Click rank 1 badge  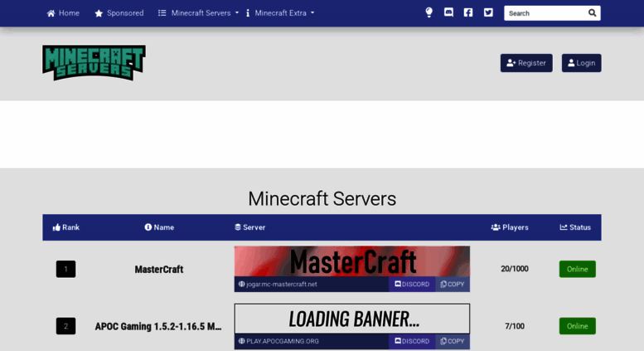65,269
